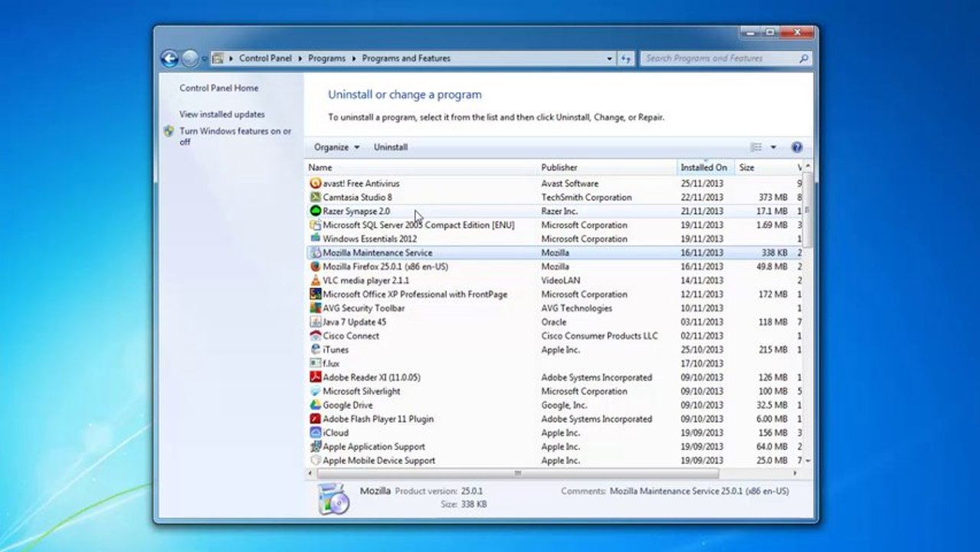Select the VideoLAN publisher cell

click(559, 280)
